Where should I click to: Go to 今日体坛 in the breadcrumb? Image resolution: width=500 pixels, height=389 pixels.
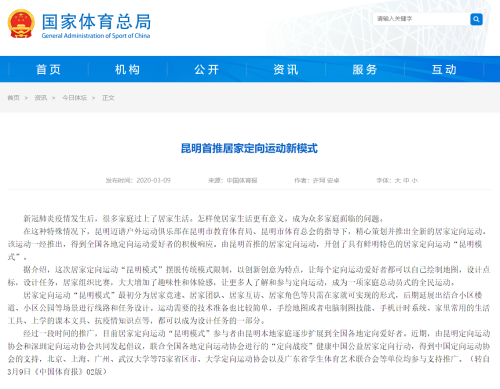[74, 98]
